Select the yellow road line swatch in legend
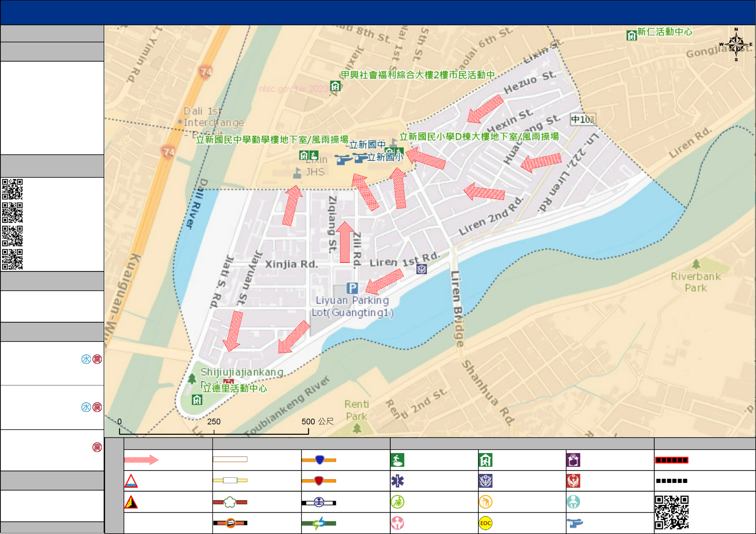 230,480
